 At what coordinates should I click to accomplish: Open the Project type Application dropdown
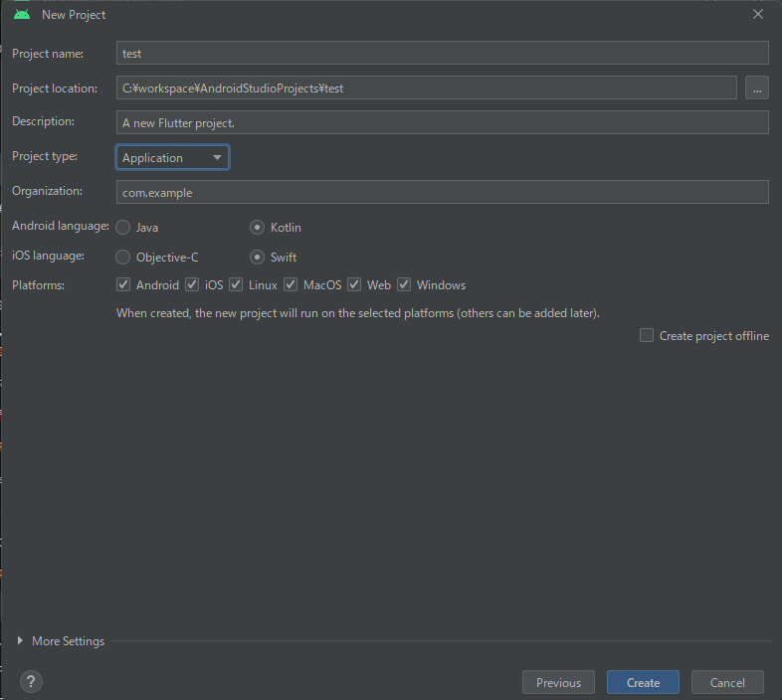coord(172,157)
